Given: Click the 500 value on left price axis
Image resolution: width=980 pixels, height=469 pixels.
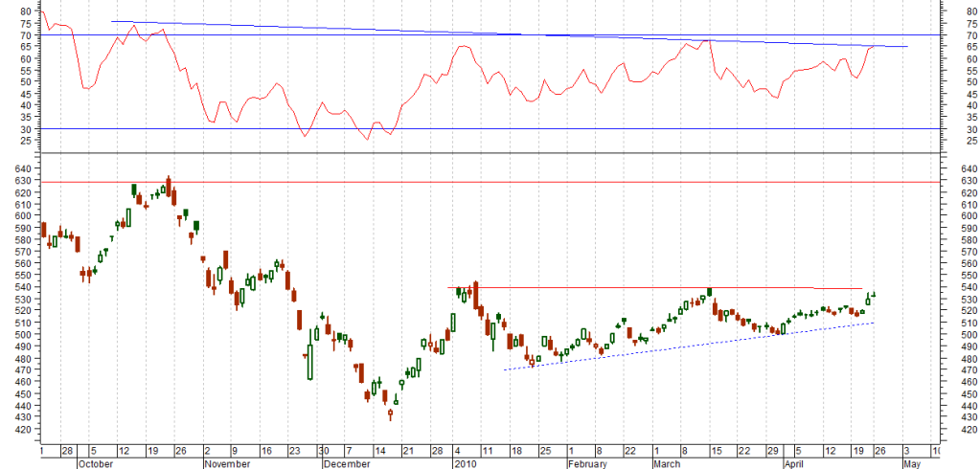Looking at the screenshot, I should 23,335.
